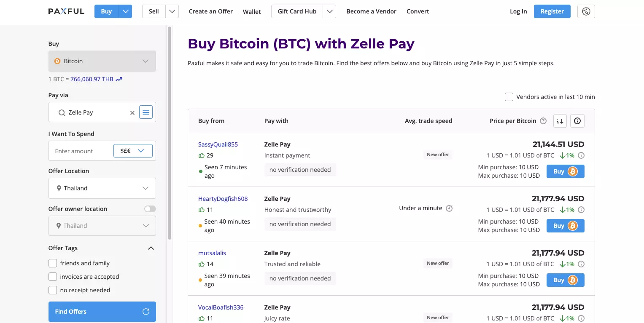
Task: Click info icon on HeartyDogfish608 rate
Action: pos(581,210)
